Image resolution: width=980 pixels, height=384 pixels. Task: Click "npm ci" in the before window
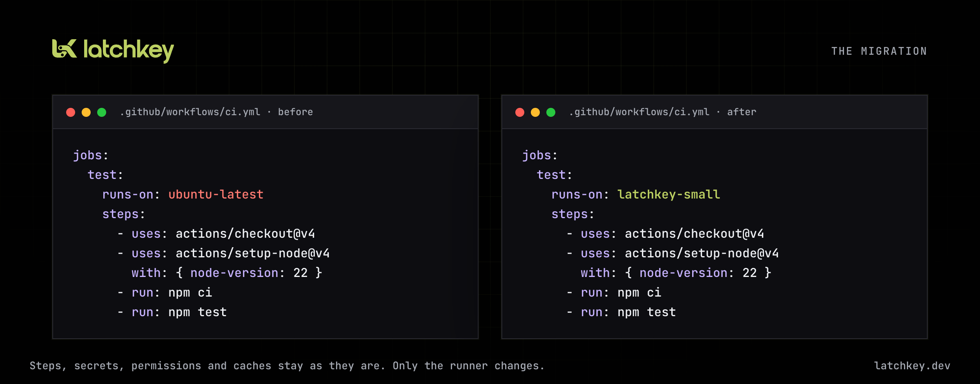190,293
